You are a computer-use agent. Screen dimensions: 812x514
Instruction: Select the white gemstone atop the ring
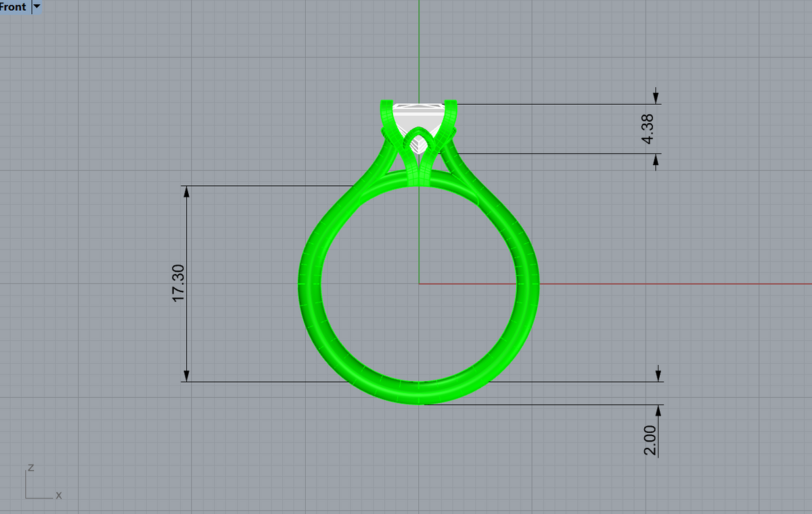click(x=419, y=122)
